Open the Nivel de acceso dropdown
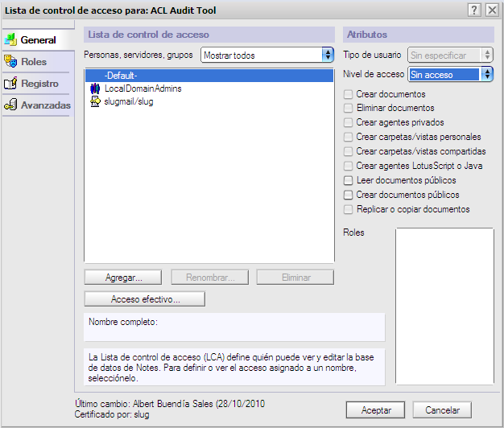504x428 pixels. coord(450,75)
